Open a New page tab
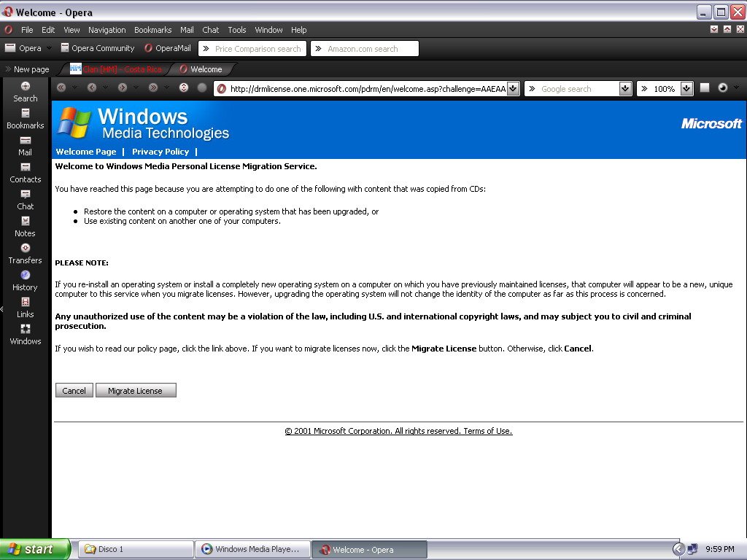 click(27, 69)
